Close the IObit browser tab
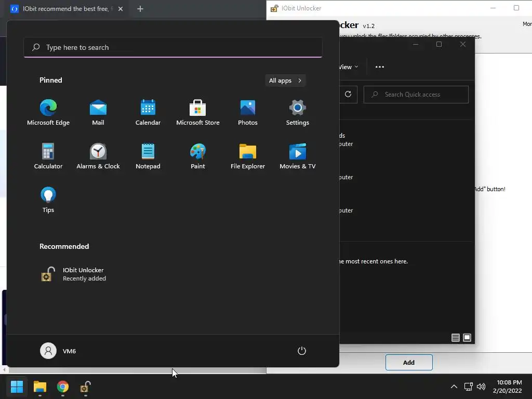 [121, 9]
